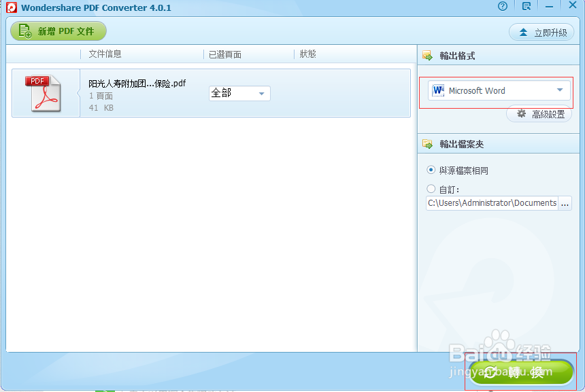Click the 輸出檔案夾 folder panel icon
Screen dimensions: 585x392
pyautogui.click(x=428, y=143)
